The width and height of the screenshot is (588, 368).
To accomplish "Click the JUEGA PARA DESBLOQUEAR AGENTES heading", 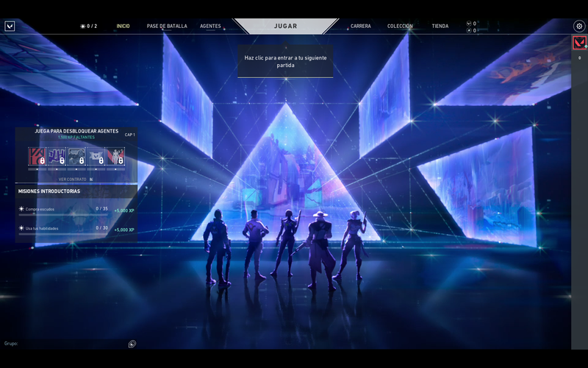I will [76, 131].
